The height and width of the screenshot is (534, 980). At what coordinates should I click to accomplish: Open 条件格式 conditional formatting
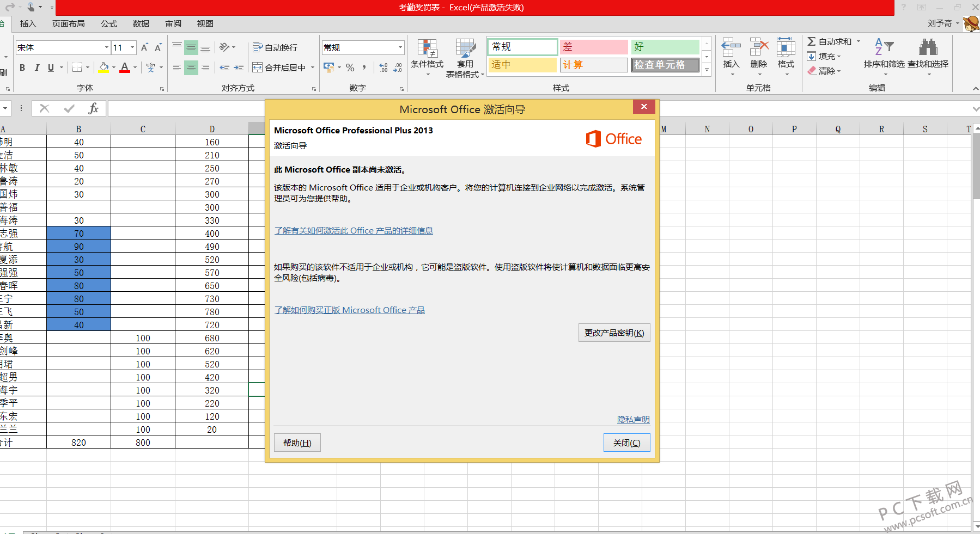tap(427, 58)
